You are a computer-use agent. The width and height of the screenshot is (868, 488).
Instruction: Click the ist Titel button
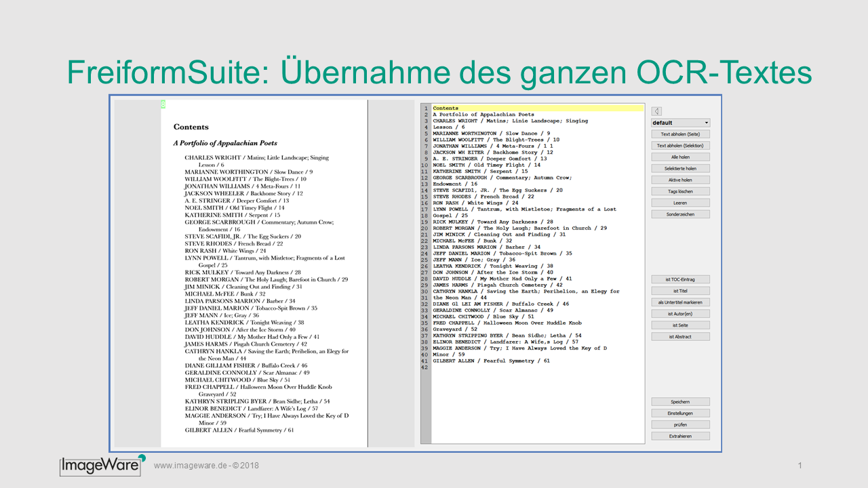[680, 291]
